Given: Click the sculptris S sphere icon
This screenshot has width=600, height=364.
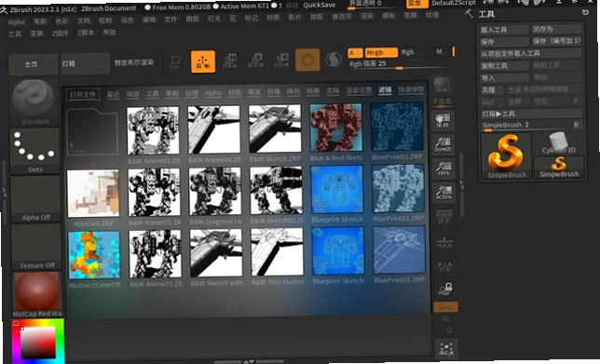Looking at the screenshot, I should click(x=334, y=60).
